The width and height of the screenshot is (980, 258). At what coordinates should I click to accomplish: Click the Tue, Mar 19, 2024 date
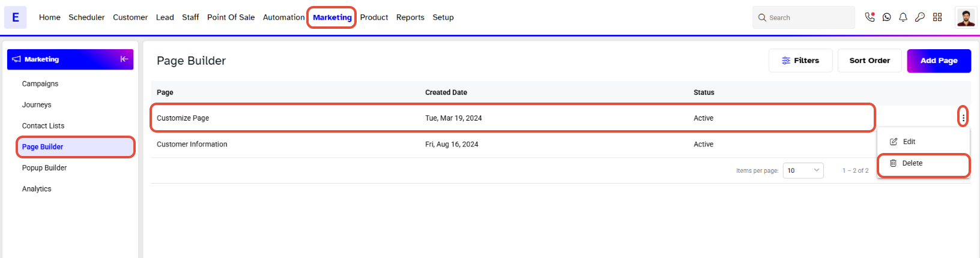tap(453, 118)
